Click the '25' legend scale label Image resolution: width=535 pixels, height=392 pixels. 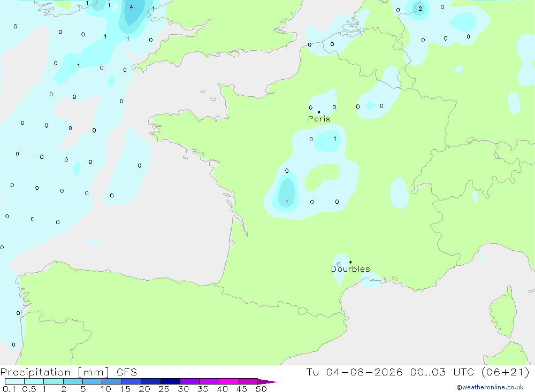coord(164,389)
